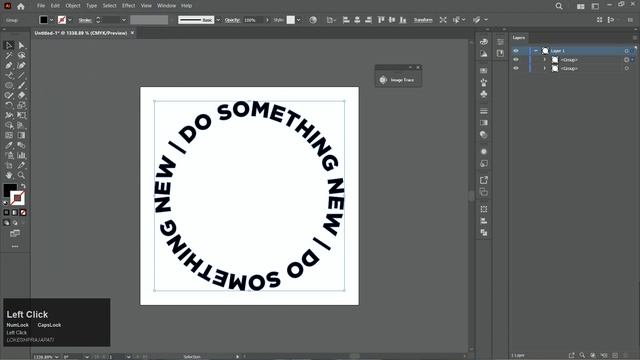The width and height of the screenshot is (640, 360).
Task: Switch to the Layers panel tab
Action: coord(519,38)
